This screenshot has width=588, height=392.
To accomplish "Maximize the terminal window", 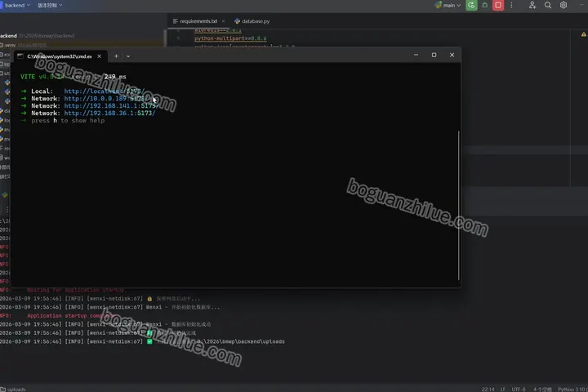I will (434, 55).
